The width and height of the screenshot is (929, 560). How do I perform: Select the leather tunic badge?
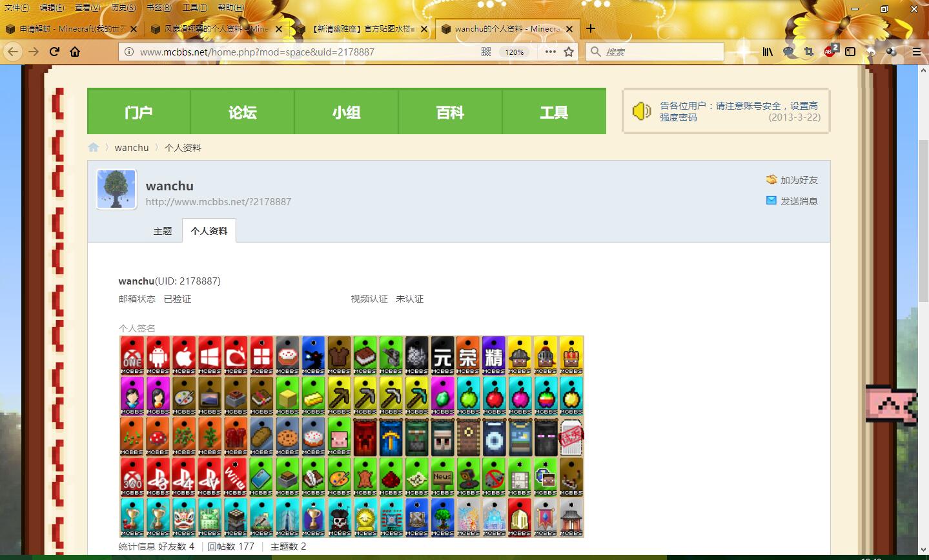pos(339,355)
